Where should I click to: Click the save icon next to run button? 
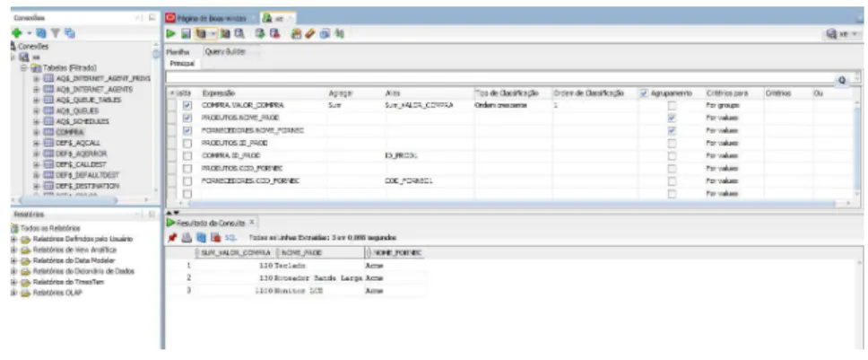[x=186, y=34]
